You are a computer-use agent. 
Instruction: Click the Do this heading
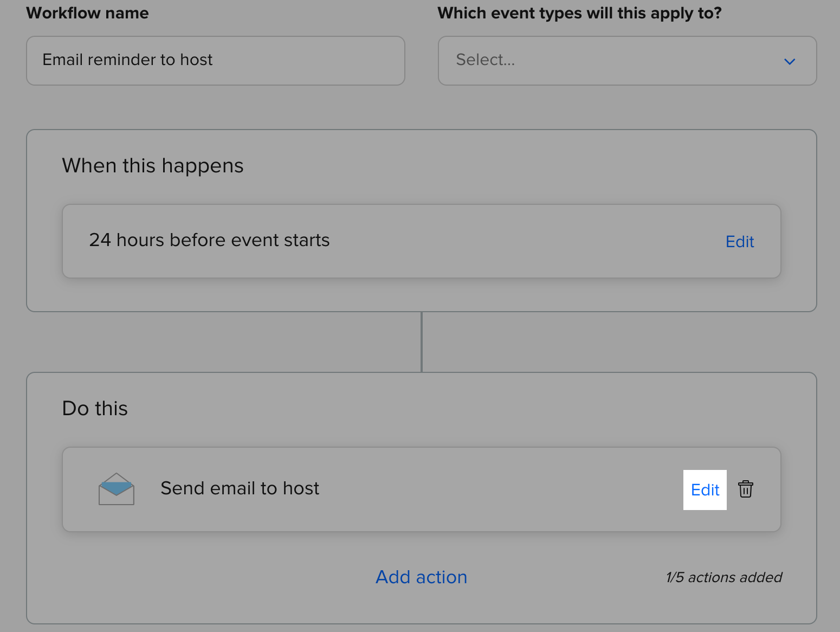(95, 409)
